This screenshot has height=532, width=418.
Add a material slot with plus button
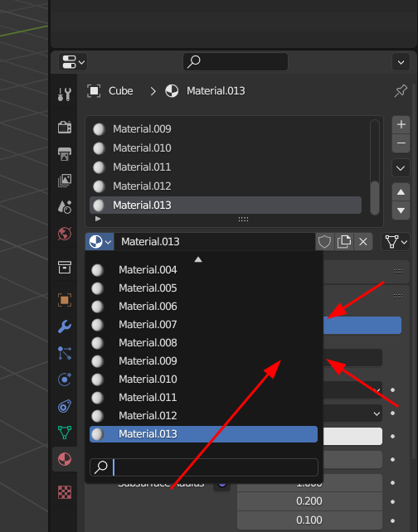coord(401,124)
